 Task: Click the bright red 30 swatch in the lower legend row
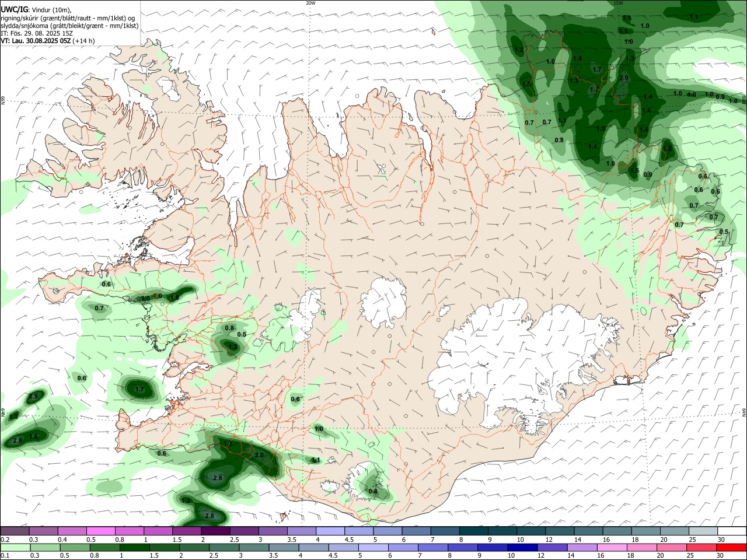(731, 548)
